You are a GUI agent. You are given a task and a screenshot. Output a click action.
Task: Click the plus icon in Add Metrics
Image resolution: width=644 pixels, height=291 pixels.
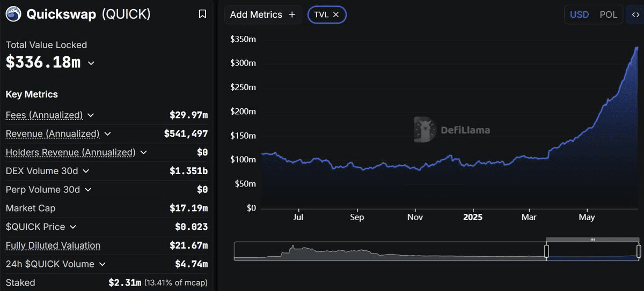(292, 14)
